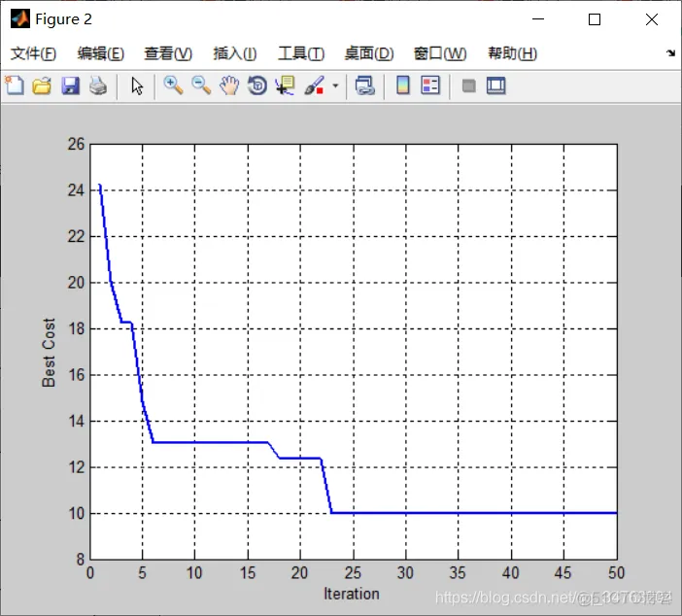Activate the Zoom Out magnifier tool
Viewport: 682px width, 616px height.
[201, 86]
